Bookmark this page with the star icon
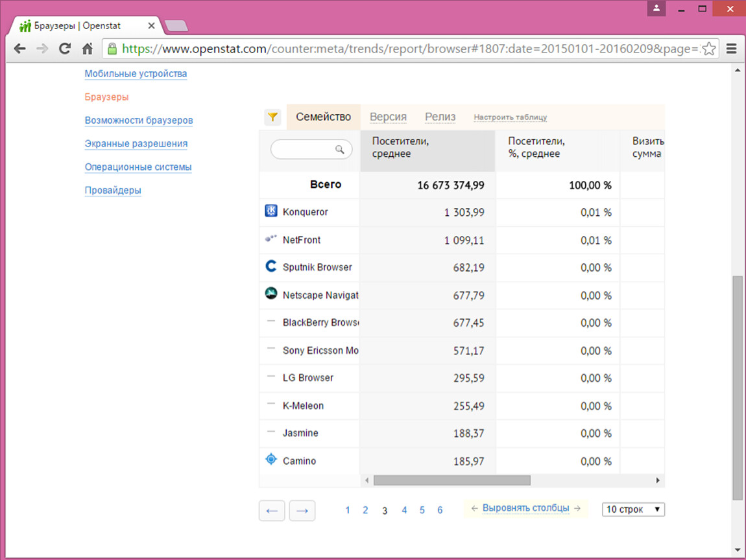Image resolution: width=746 pixels, height=560 pixels. (709, 49)
